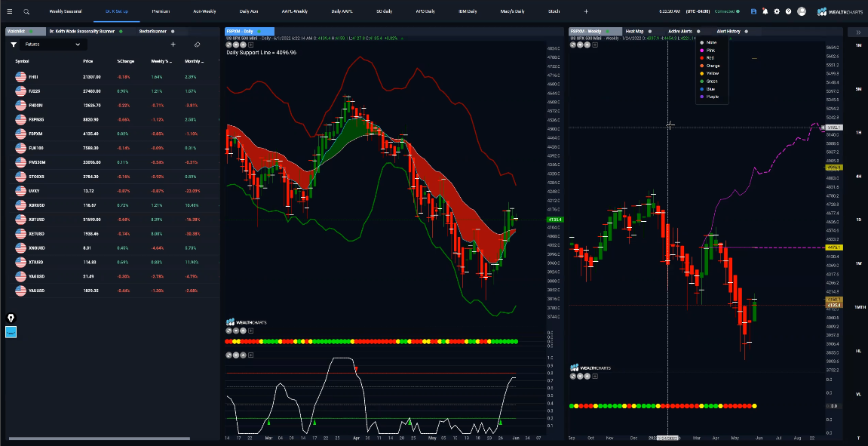Image resolution: width=868 pixels, height=446 pixels.
Task: Sort watchlist by Symbol column header
Action: click(x=22, y=61)
